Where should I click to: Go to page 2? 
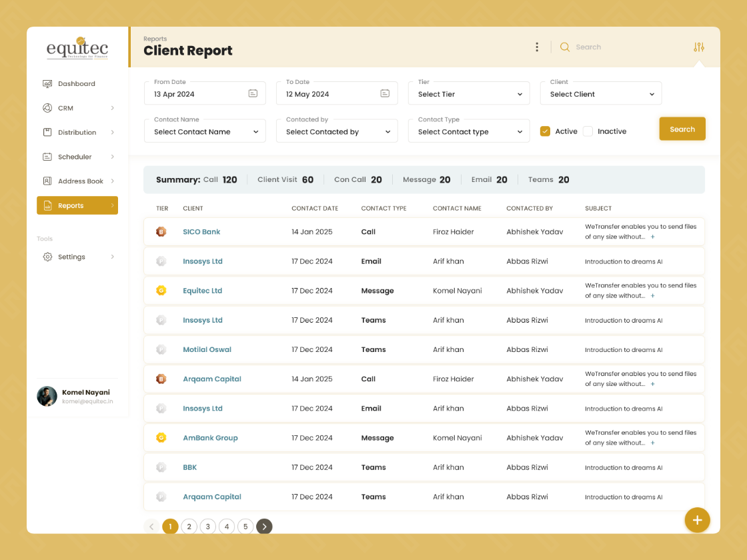(189, 526)
